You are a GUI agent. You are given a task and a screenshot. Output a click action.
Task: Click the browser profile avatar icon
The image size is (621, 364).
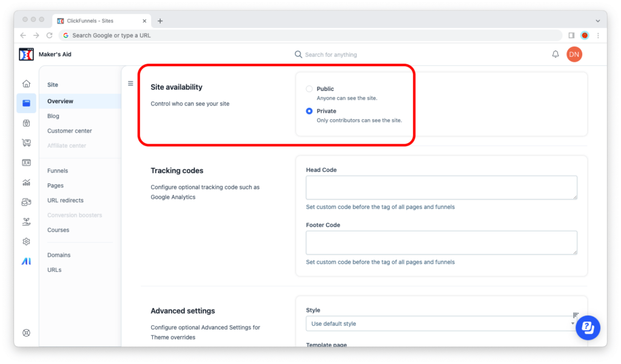pyautogui.click(x=585, y=35)
